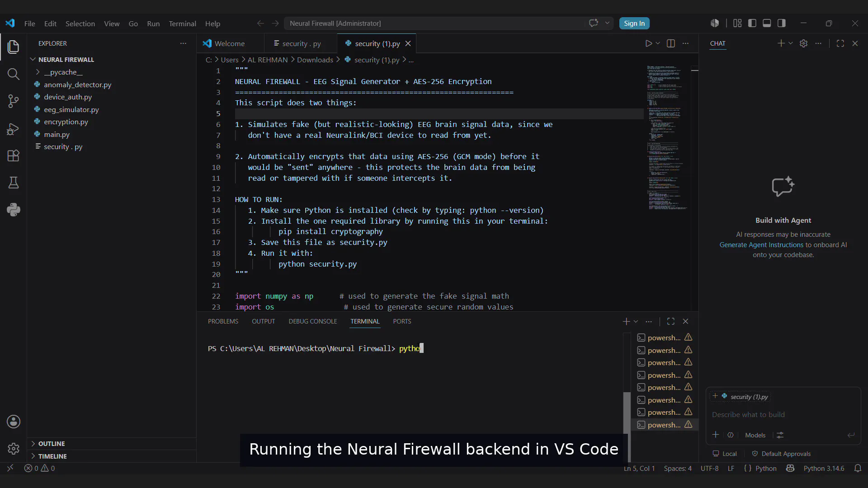Run Python file with play icon

[649, 43]
